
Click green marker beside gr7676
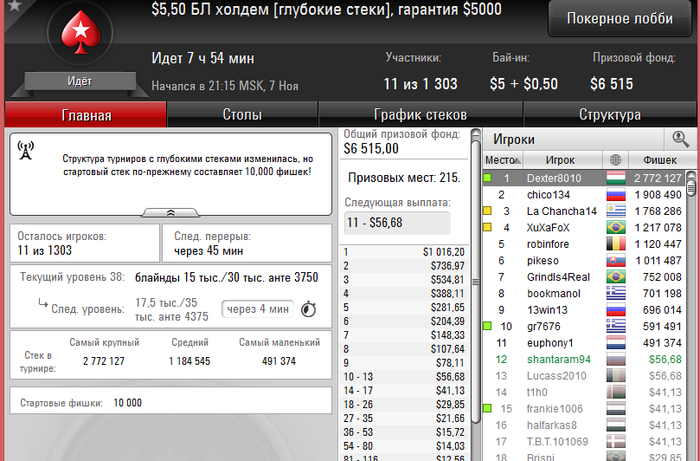[x=488, y=327]
